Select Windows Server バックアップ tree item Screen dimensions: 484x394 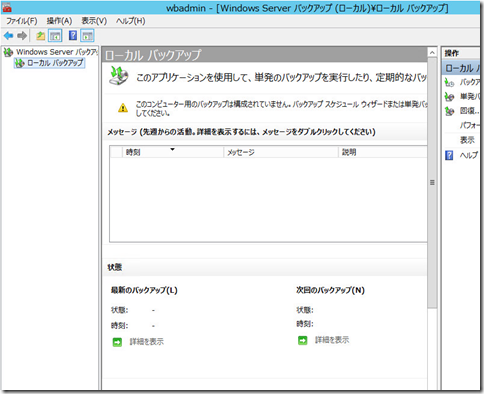click(x=57, y=52)
